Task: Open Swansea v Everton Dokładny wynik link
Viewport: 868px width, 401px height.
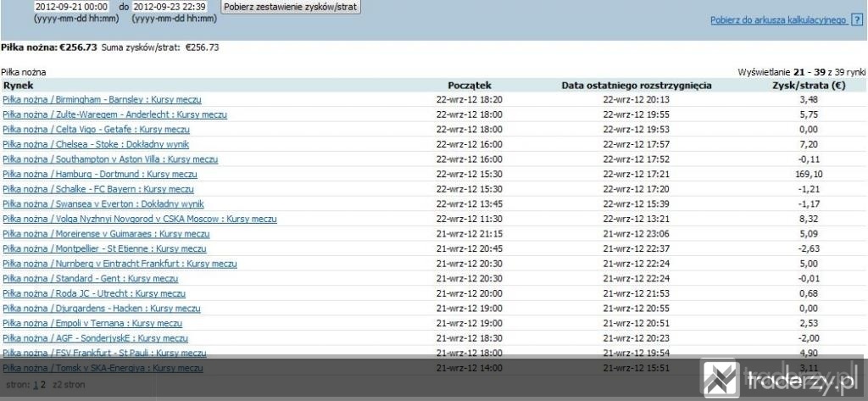Action: click(x=103, y=204)
